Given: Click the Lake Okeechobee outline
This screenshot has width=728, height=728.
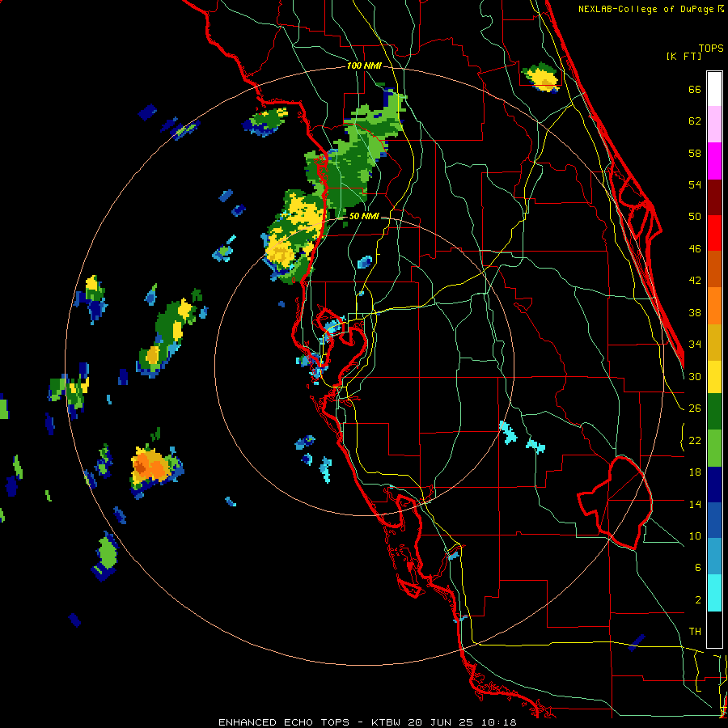Looking at the screenshot, I should point(615,502).
